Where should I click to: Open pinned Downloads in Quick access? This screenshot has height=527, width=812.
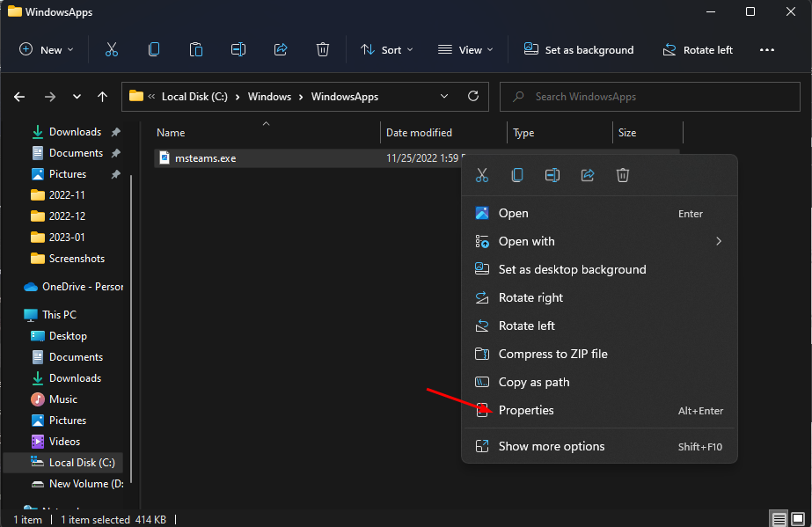(x=75, y=132)
